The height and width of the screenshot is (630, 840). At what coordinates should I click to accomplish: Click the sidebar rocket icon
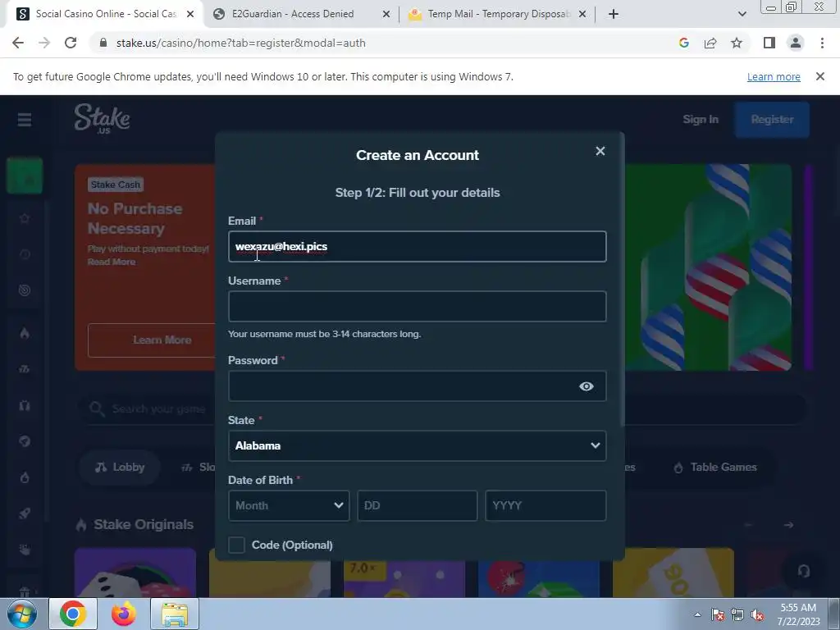tap(25, 514)
